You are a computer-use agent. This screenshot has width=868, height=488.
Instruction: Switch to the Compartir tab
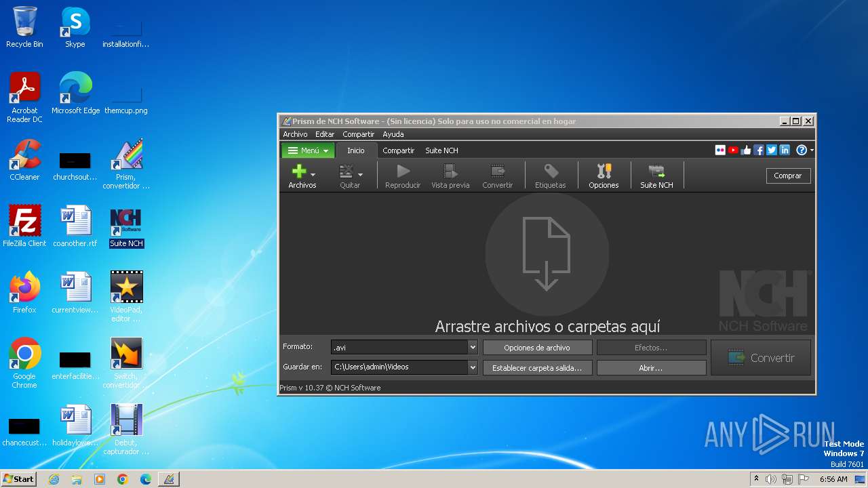pyautogui.click(x=398, y=150)
